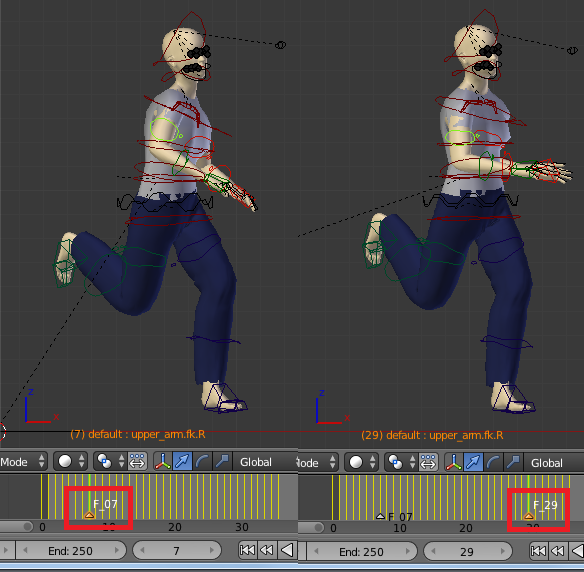Click the current frame field showing 7
Screen dimensions: 584x572
click(177, 550)
